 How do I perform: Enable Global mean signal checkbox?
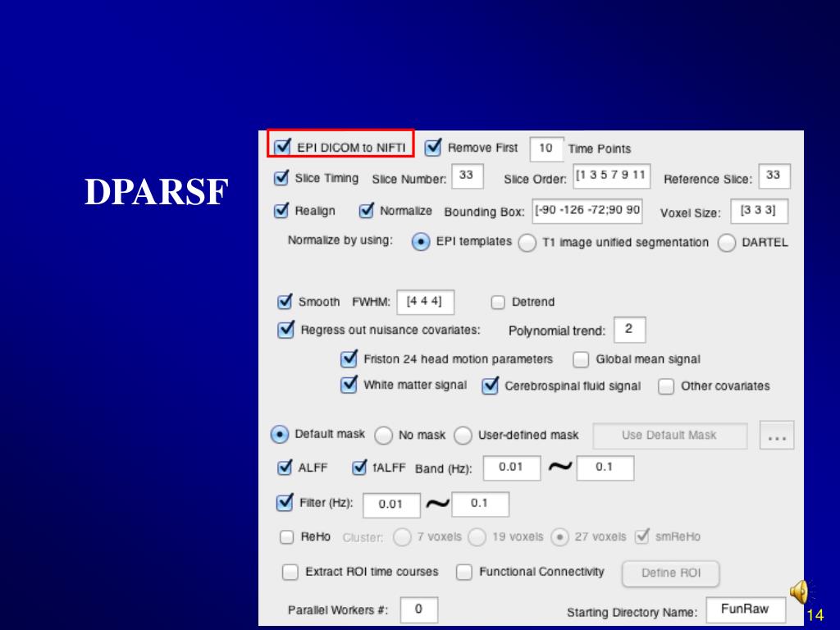point(581,359)
